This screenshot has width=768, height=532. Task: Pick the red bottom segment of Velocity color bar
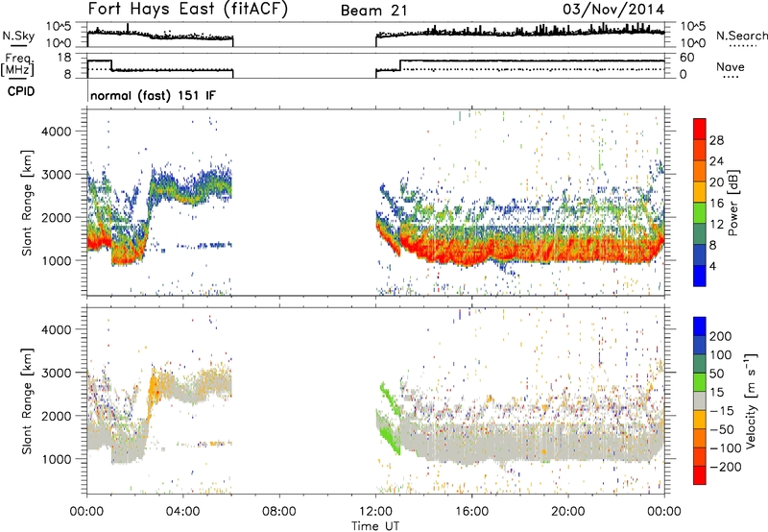coord(700,475)
